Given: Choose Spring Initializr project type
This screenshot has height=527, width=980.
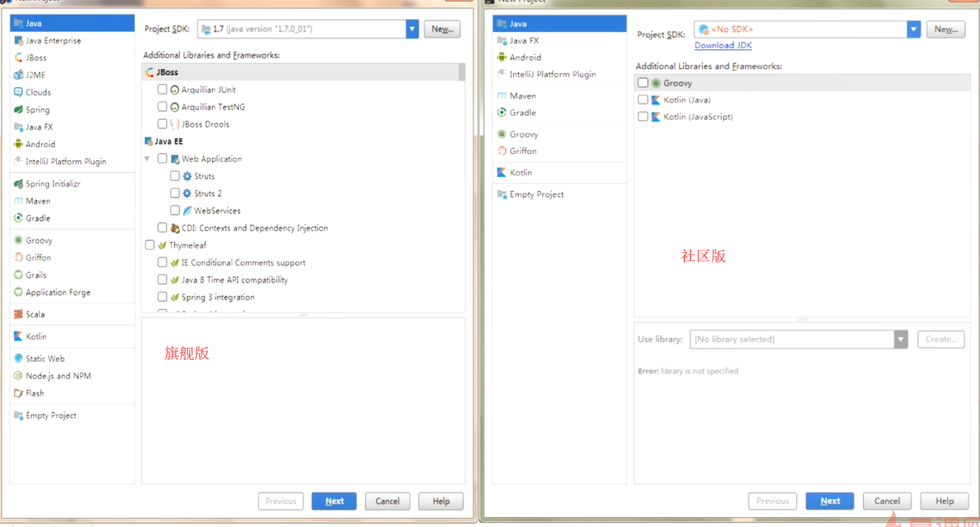Looking at the screenshot, I should pos(52,184).
